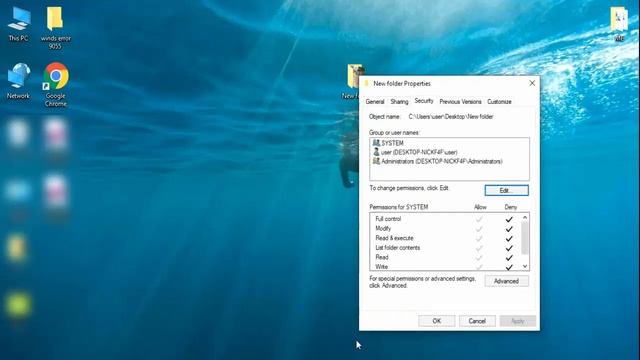Click Allow checkmark for Modify
This screenshot has height=360, width=640.
479,229
